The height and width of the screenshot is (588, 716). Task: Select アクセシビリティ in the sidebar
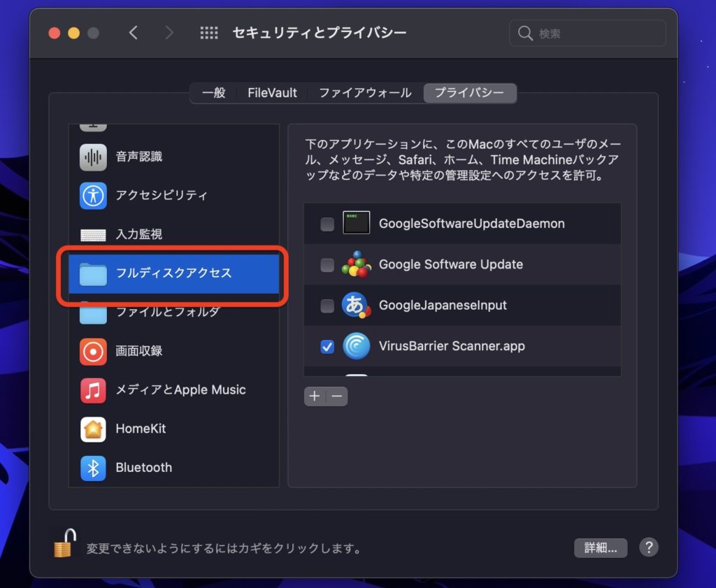(x=173, y=195)
